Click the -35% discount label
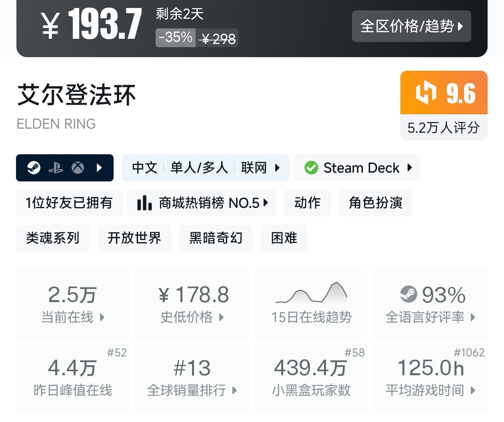This screenshot has height=422, width=504. pos(176,38)
